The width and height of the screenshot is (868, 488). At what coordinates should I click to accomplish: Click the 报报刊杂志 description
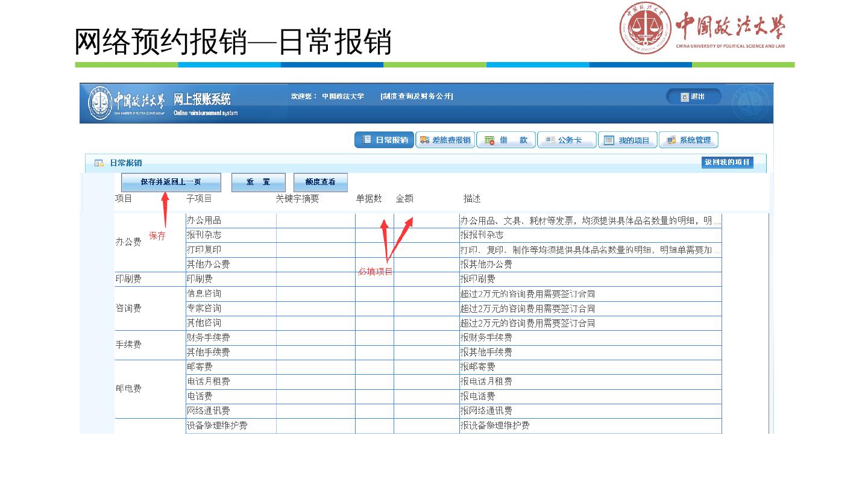tap(482, 235)
